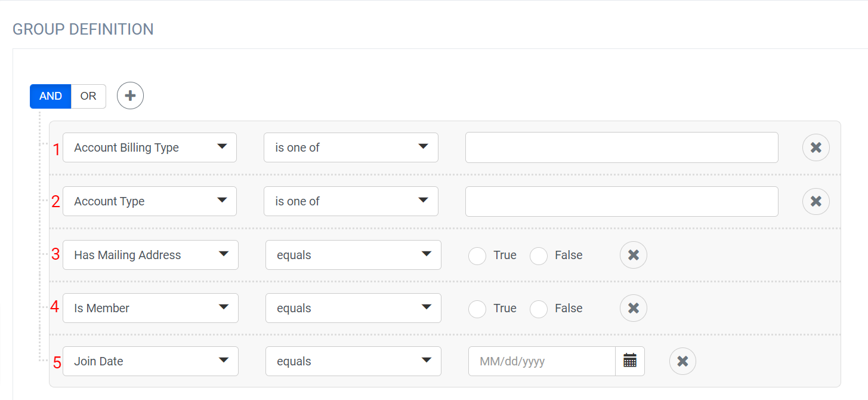
Task: Select False for Has Mailing Address
Action: click(539, 256)
